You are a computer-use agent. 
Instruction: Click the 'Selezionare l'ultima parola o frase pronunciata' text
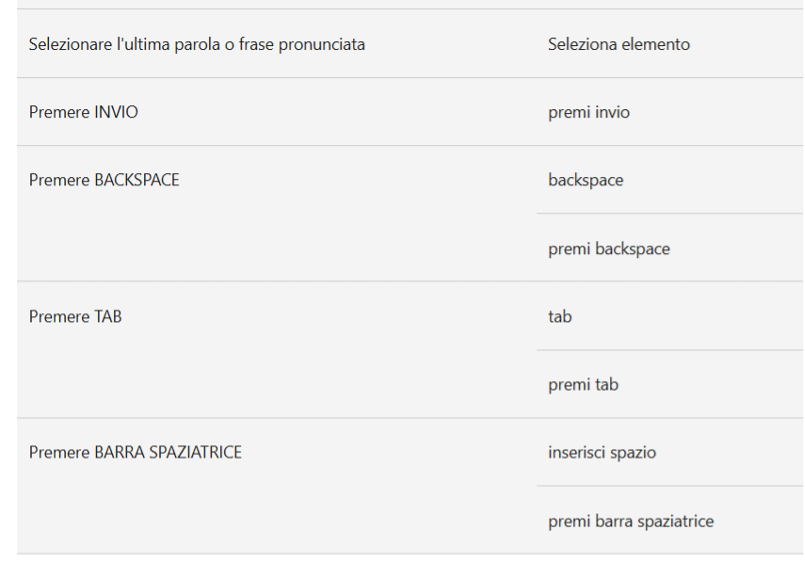(x=197, y=45)
